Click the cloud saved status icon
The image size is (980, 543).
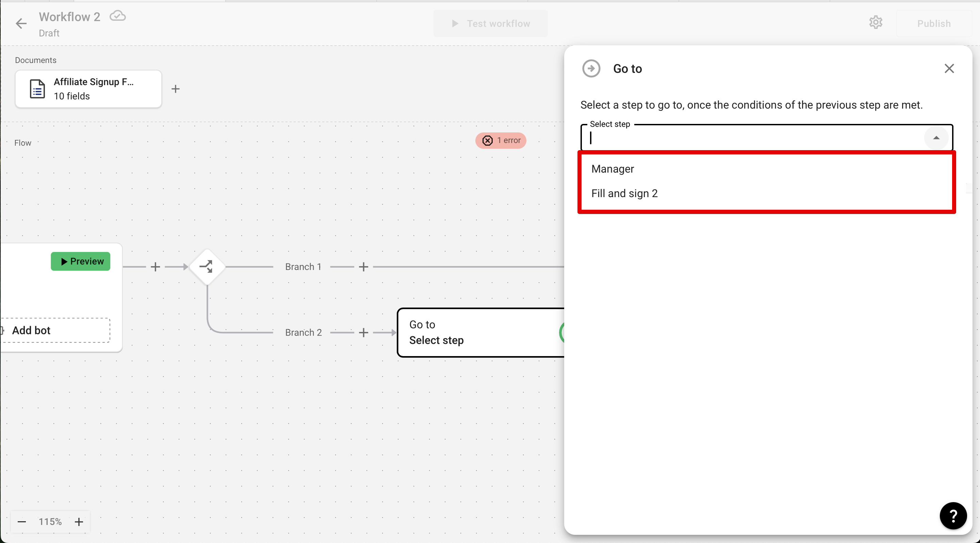[x=117, y=16]
